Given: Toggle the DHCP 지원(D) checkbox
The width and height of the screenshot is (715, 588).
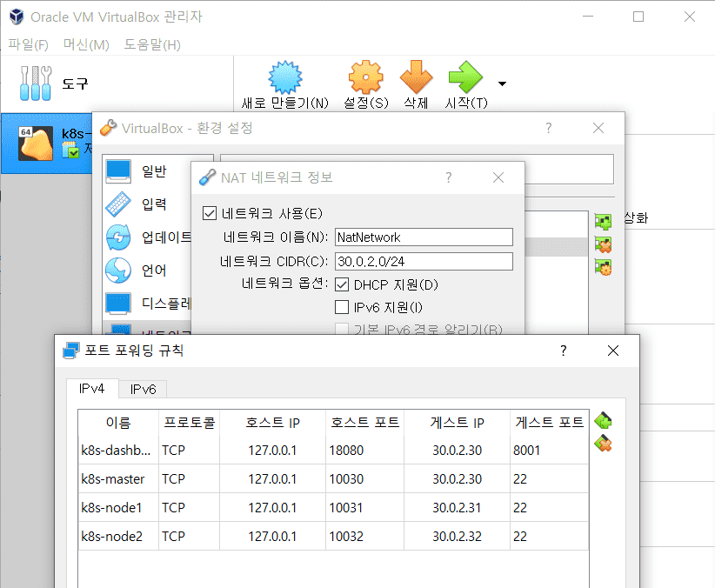Looking at the screenshot, I should click(342, 284).
